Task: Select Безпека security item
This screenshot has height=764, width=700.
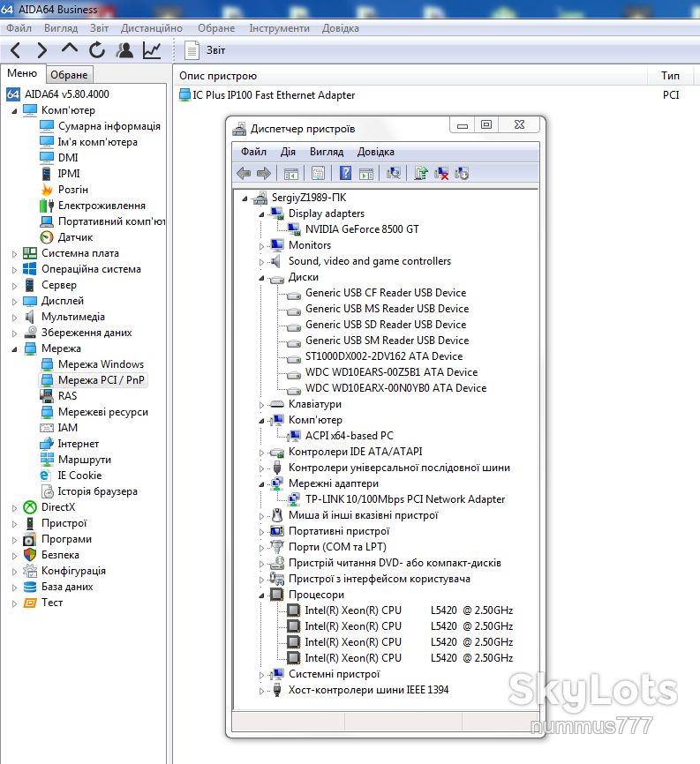Action: [60, 555]
